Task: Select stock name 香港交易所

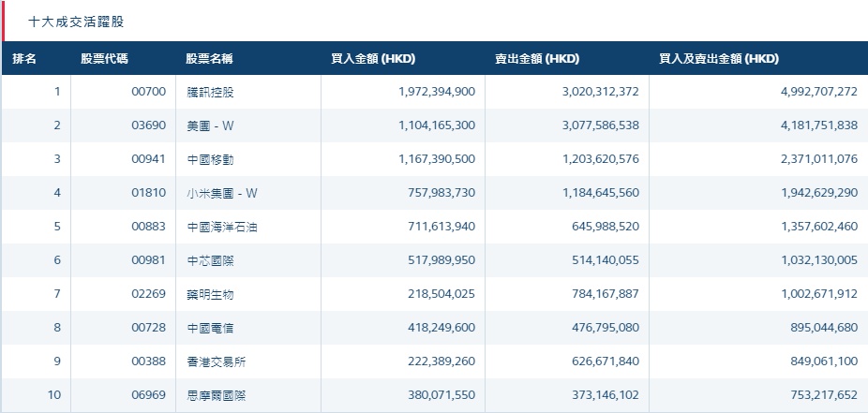Action: (217, 361)
